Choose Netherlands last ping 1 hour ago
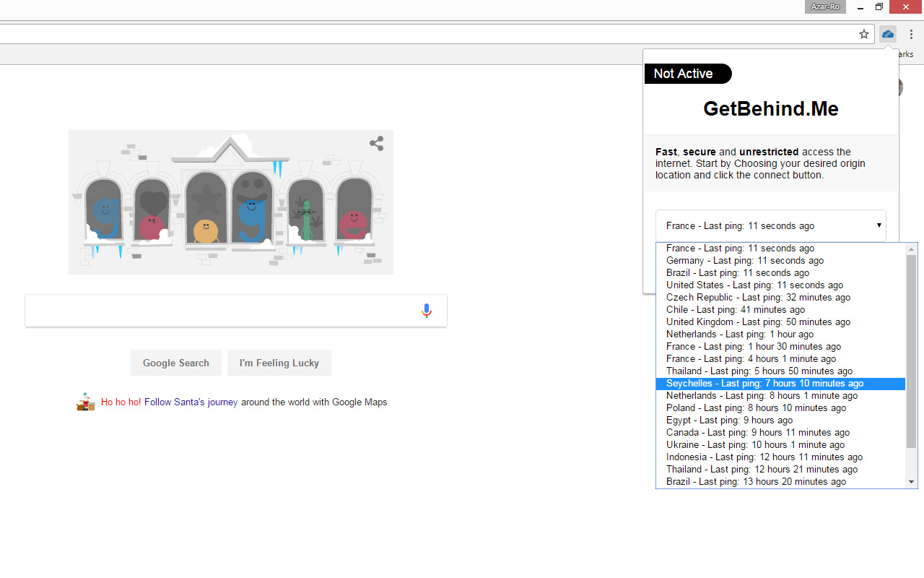This screenshot has height=578, width=924. pyautogui.click(x=780, y=334)
